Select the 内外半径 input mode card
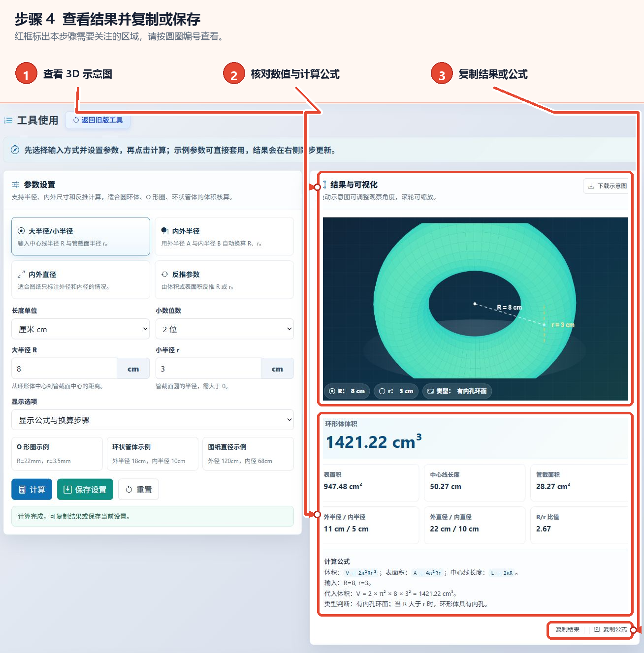 (x=225, y=236)
